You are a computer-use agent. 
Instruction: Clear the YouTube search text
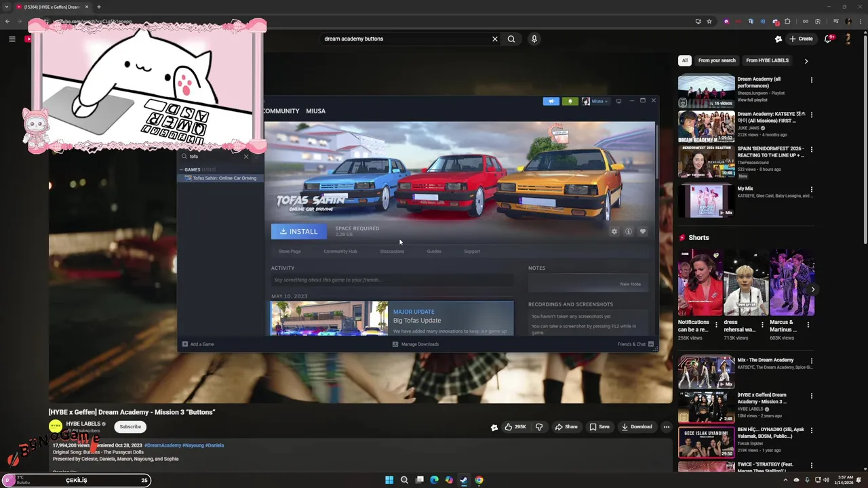click(x=495, y=39)
